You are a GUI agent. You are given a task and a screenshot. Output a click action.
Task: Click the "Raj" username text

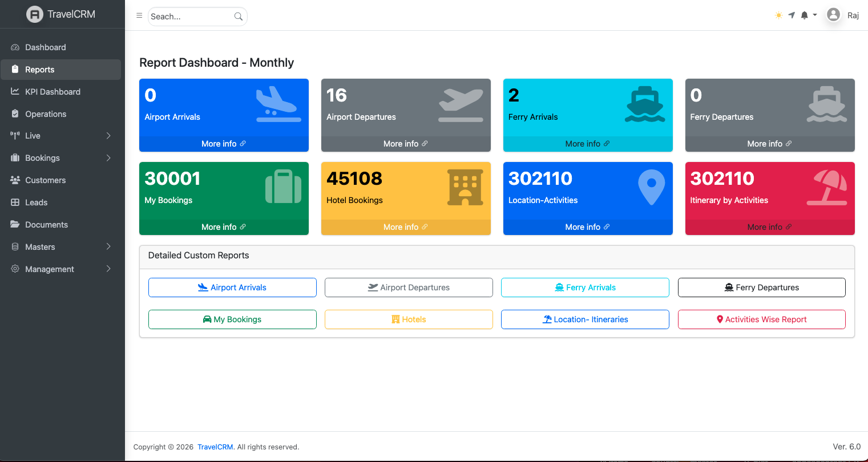coord(853,15)
